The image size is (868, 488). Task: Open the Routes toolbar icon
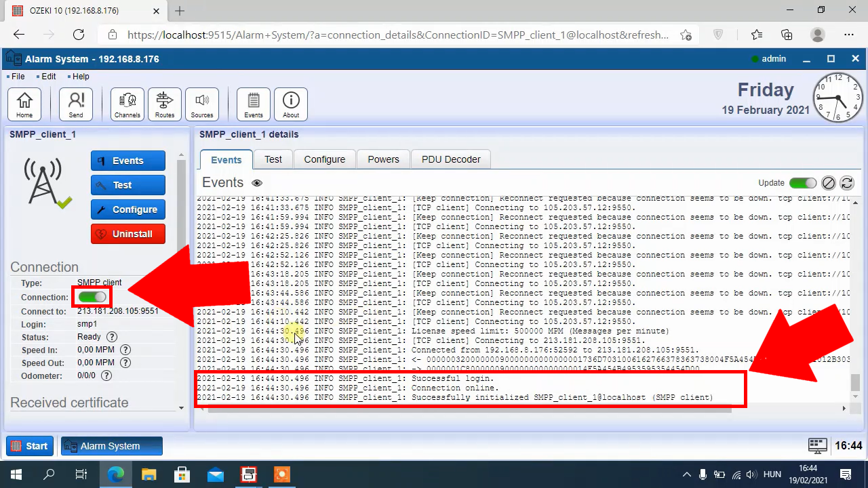click(x=165, y=104)
